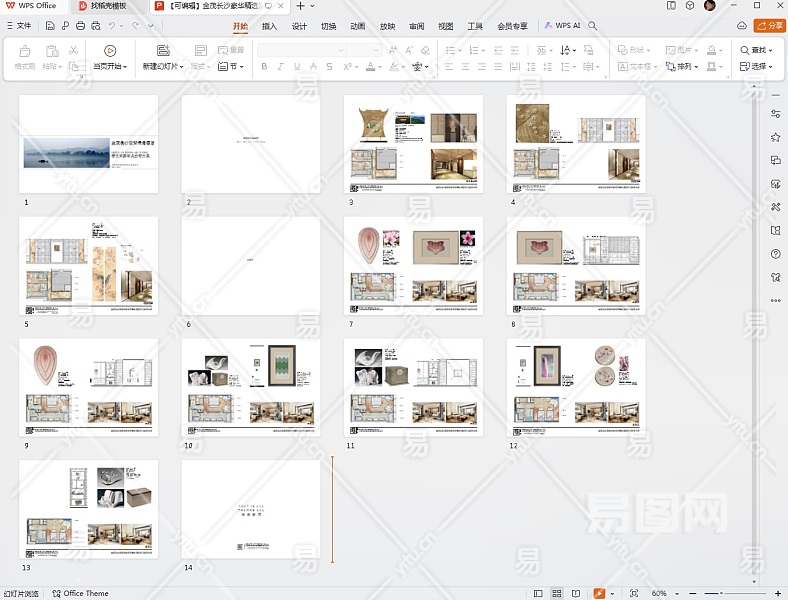Image resolution: width=788 pixels, height=600 pixels.
Task: Click the search magnifier icon in the ribbon tab bar
Action: (593, 26)
